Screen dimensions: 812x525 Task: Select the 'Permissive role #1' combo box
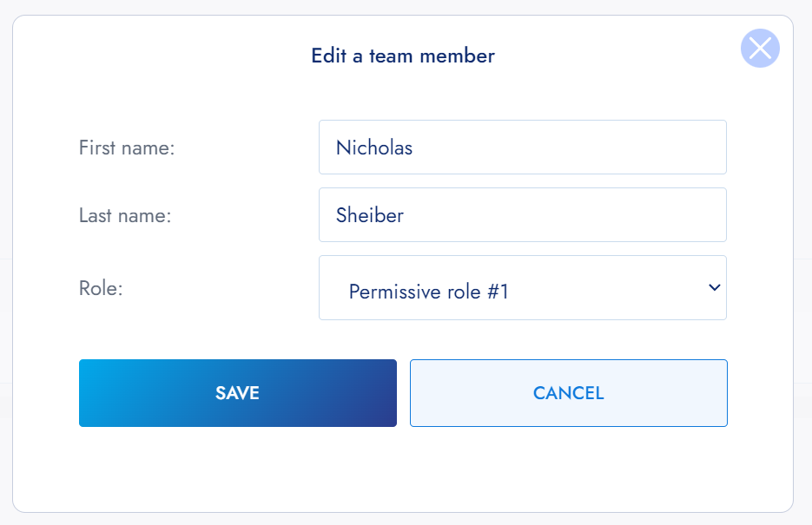(522, 288)
